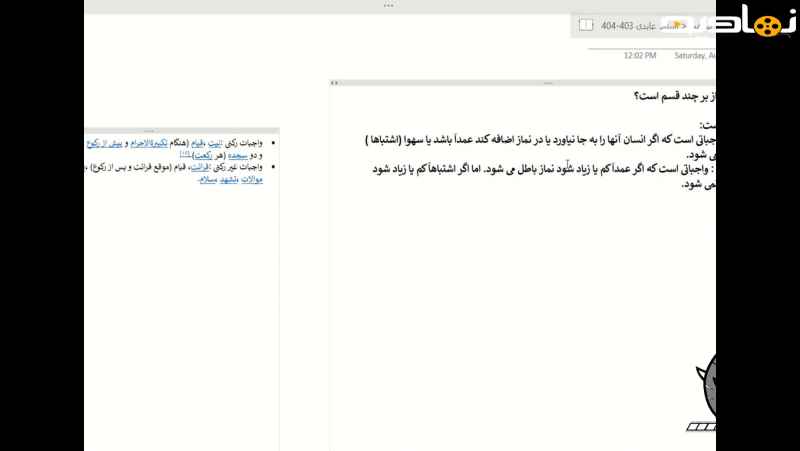This screenshot has width=800, height=451.
Task: Follow the "سجده" link
Action: pyautogui.click(x=237, y=156)
